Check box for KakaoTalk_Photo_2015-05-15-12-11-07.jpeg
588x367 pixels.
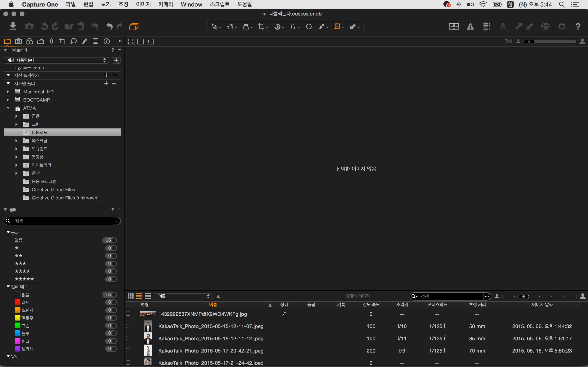[128, 326]
